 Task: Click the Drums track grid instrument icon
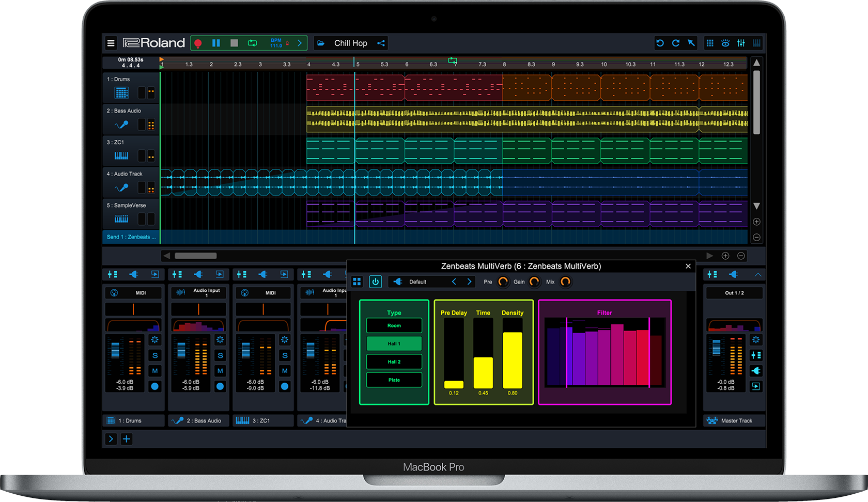[x=121, y=93]
